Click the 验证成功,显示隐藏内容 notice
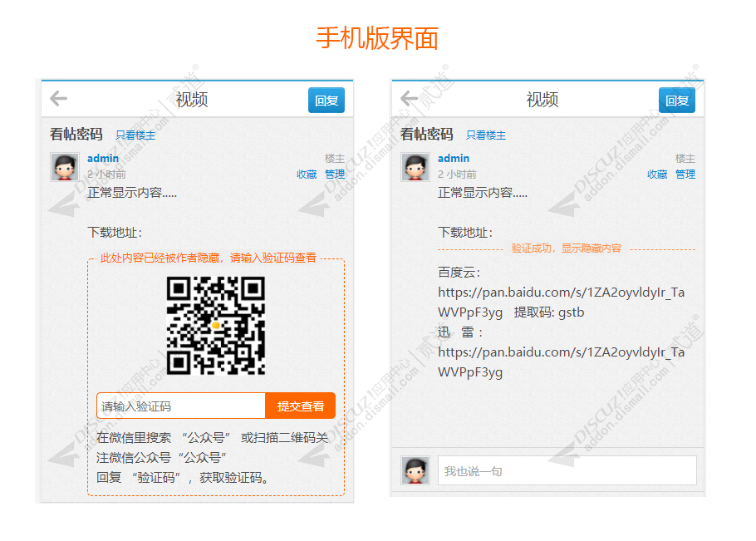The width and height of the screenshot is (756, 541). (x=567, y=248)
